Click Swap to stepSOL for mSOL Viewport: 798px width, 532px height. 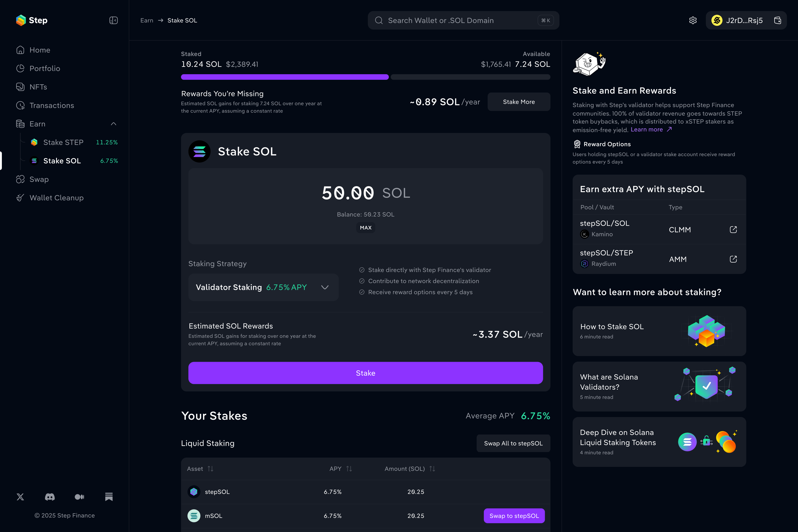(x=514, y=516)
